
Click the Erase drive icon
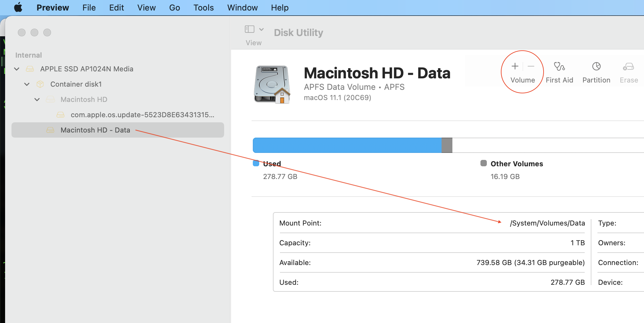tap(628, 66)
